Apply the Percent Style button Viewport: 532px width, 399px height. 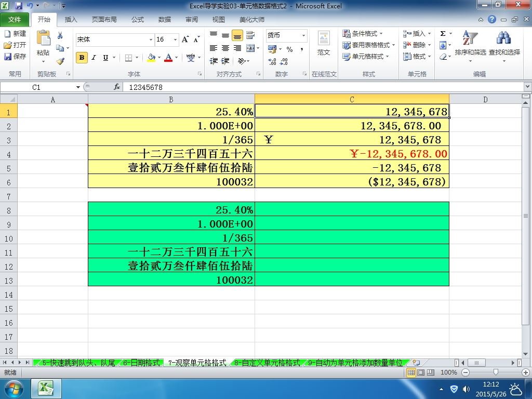coord(289,49)
